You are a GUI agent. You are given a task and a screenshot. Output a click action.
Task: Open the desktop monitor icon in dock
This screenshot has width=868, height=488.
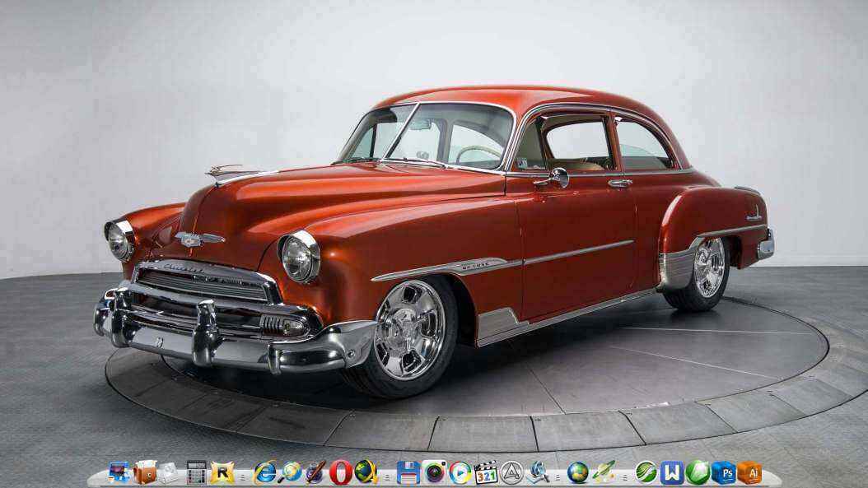[119, 472]
